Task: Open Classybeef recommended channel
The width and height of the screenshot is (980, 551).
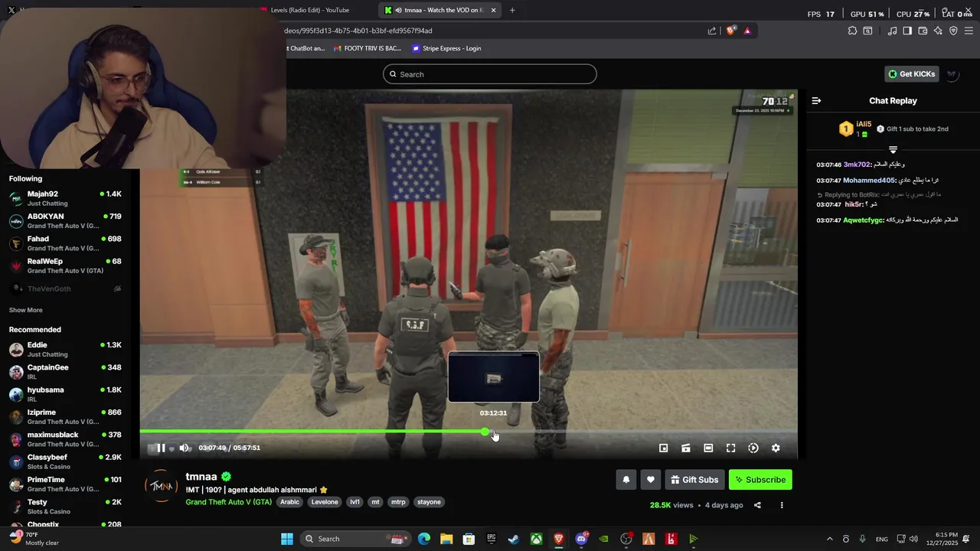Action: click(x=65, y=461)
